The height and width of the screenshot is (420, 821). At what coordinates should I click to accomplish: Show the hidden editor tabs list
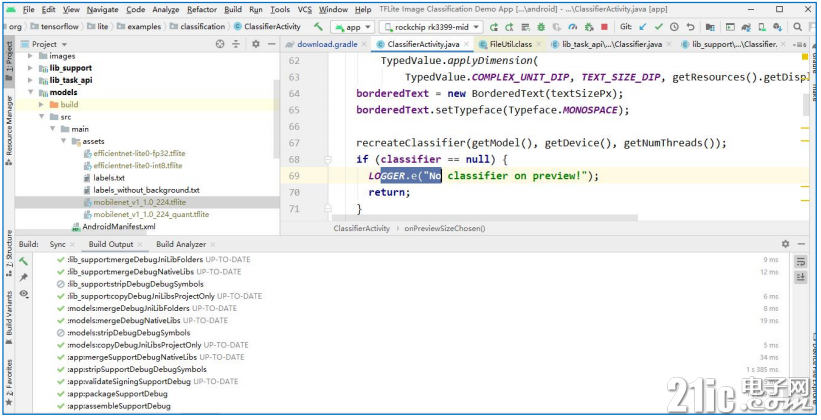click(x=800, y=45)
